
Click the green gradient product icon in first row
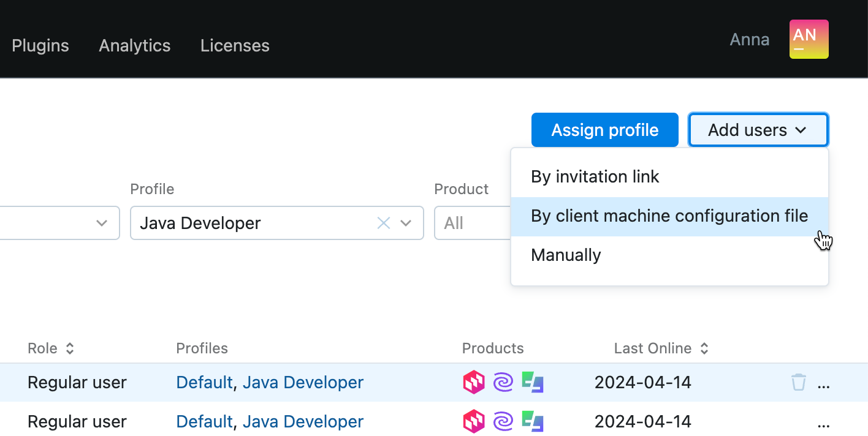click(532, 382)
